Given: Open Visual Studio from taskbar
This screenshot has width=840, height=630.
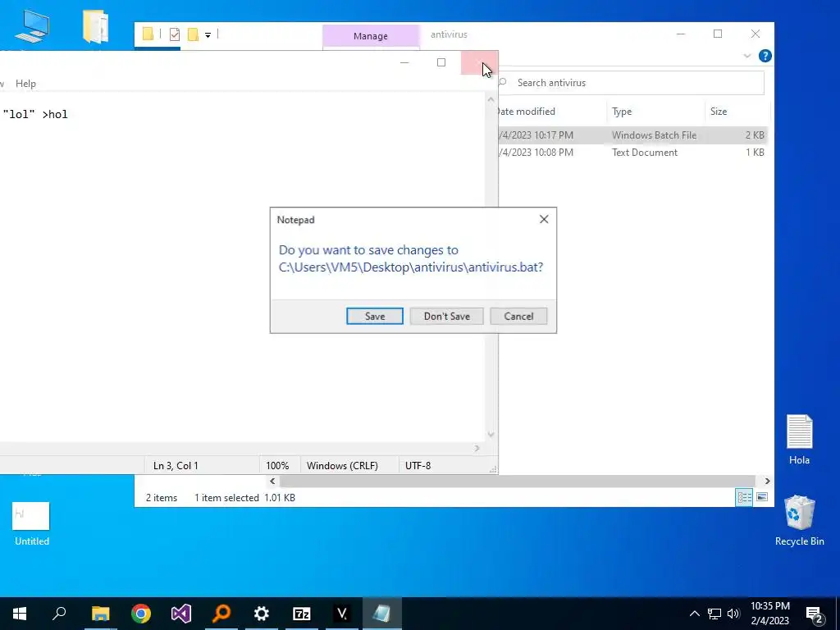Looking at the screenshot, I should coord(181,614).
